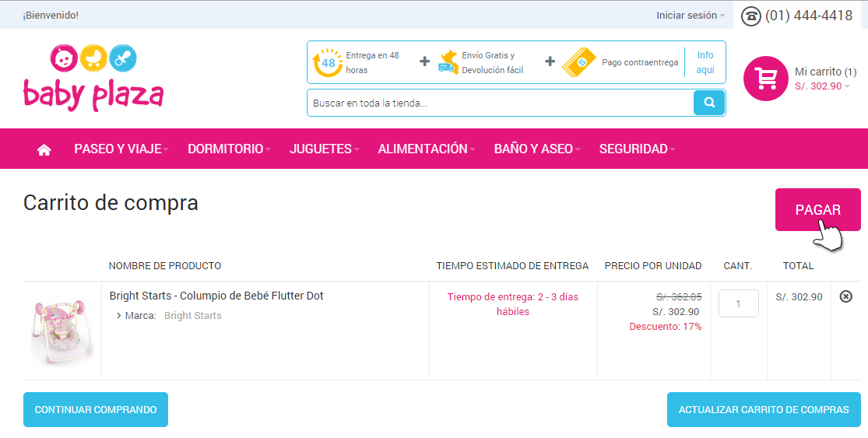Click the PRECIO POR UNIDAD column header

[653, 266]
